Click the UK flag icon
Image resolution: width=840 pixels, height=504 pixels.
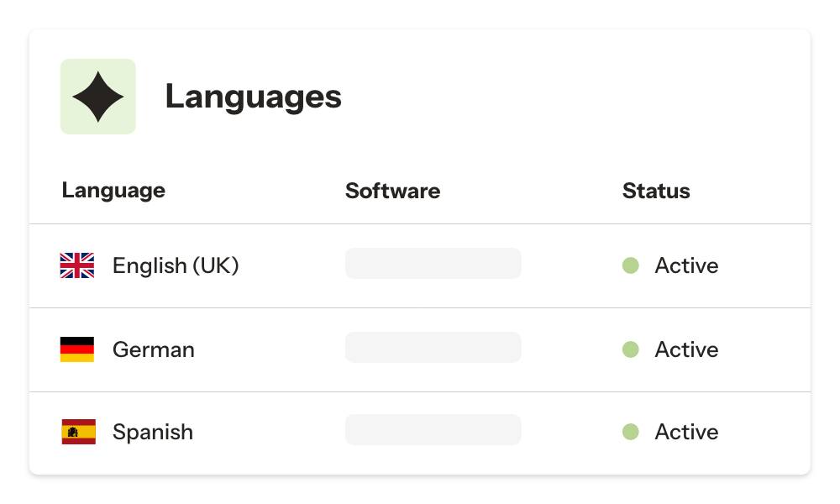click(x=77, y=265)
